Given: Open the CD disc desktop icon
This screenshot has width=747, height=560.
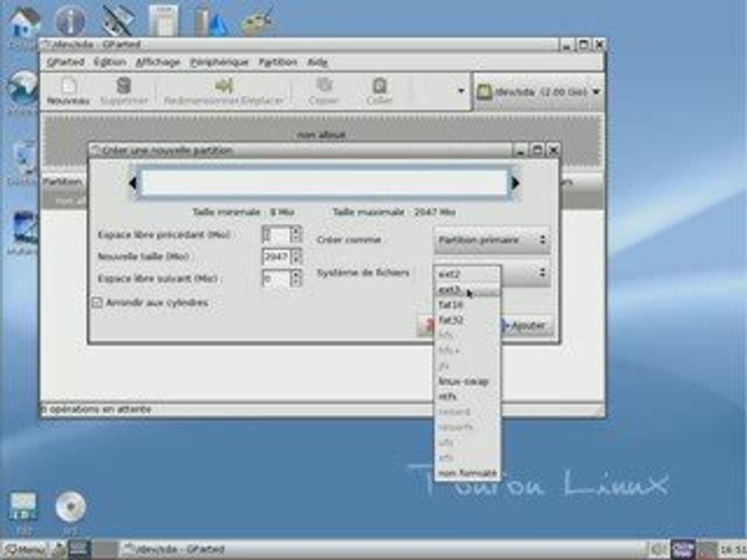Looking at the screenshot, I should tap(71, 508).
